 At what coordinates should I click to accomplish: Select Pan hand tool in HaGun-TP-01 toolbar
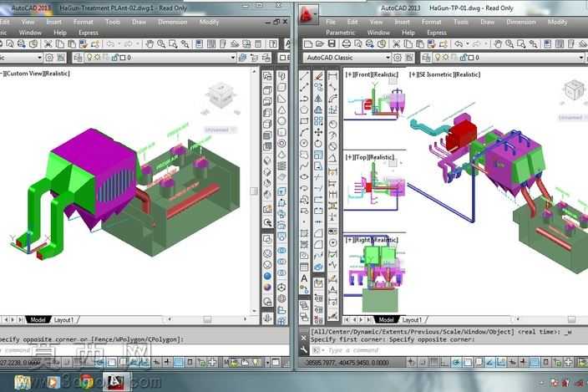(x=498, y=44)
